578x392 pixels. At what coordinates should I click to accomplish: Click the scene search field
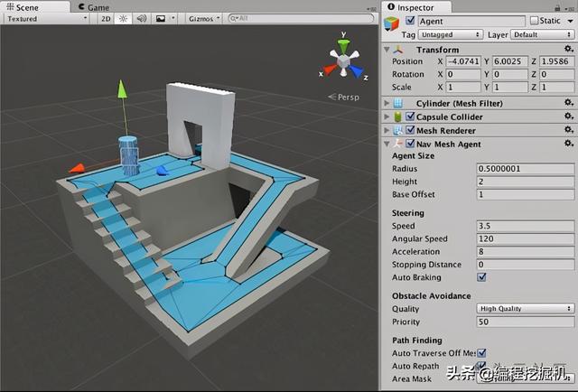[x=301, y=18]
